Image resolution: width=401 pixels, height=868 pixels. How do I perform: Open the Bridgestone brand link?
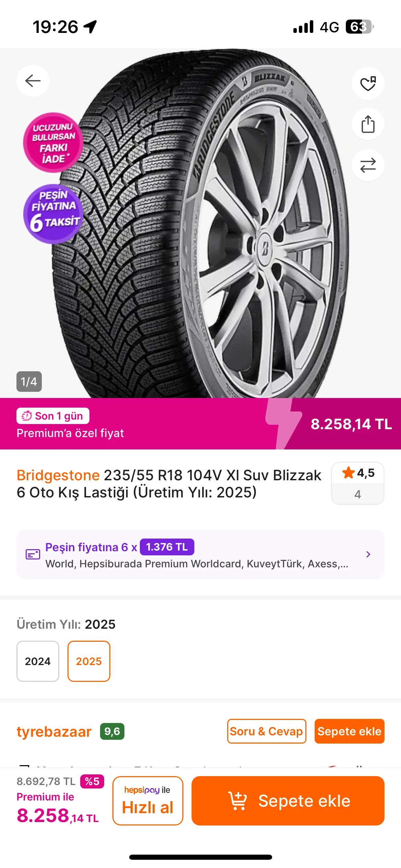click(58, 475)
